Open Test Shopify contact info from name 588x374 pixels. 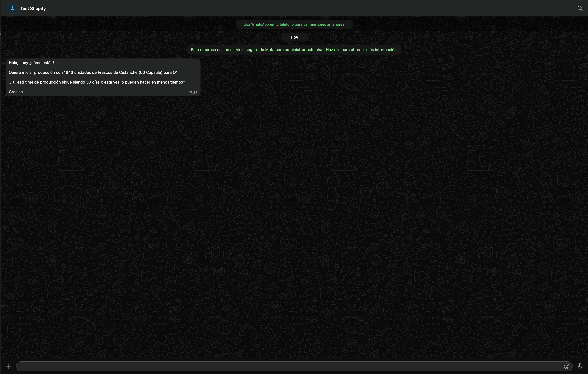click(x=33, y=9)
